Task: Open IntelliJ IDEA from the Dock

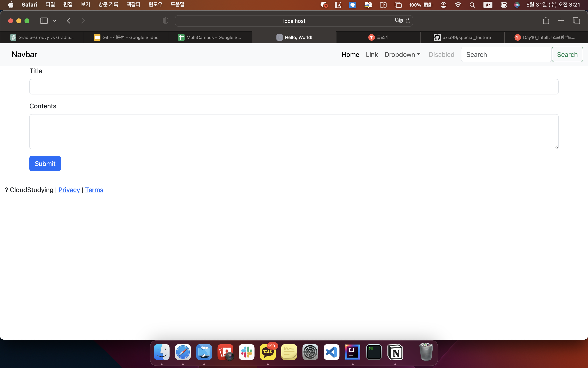Action: [353, 352]
